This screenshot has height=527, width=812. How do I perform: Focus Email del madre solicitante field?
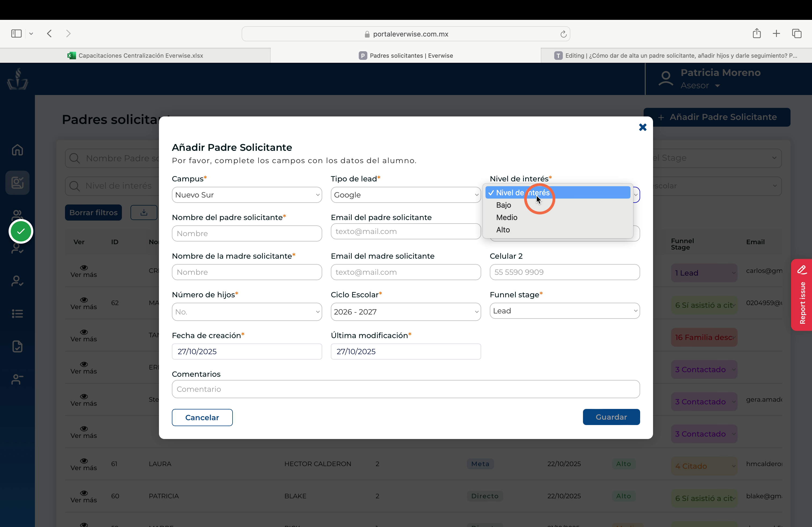point(406,272)
